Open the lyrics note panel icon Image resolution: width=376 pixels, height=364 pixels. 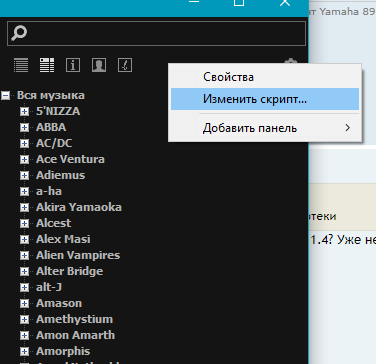[125, 65]
